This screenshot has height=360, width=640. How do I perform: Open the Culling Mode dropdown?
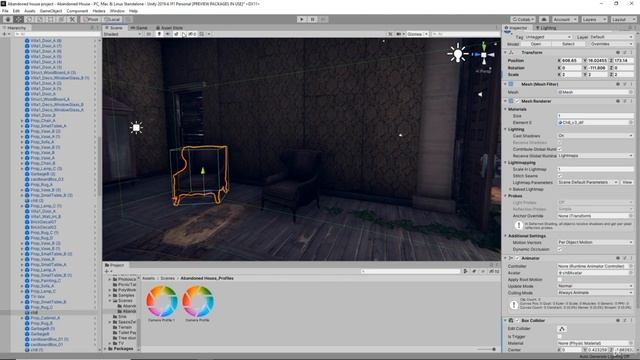tap(595, 293)
